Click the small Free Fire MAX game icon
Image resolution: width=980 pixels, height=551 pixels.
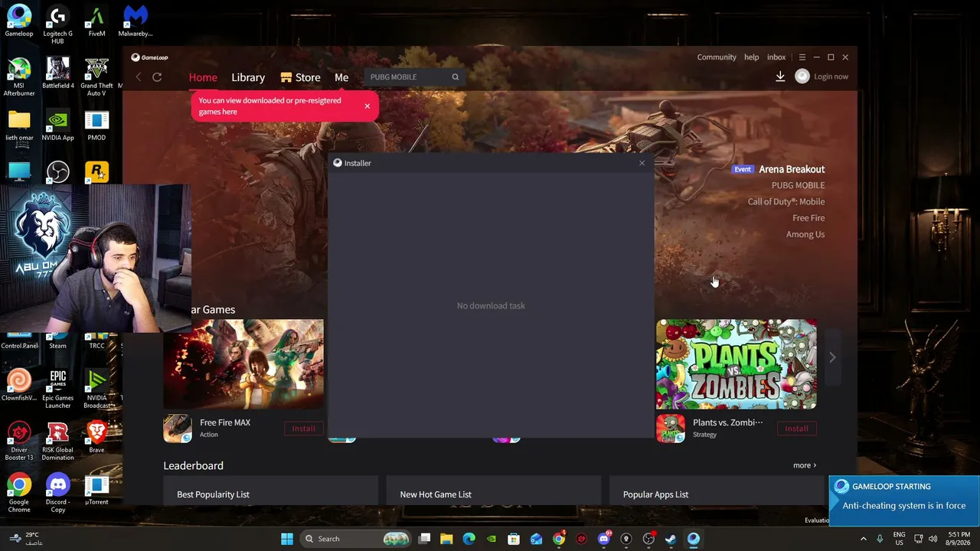coord(178,429)
